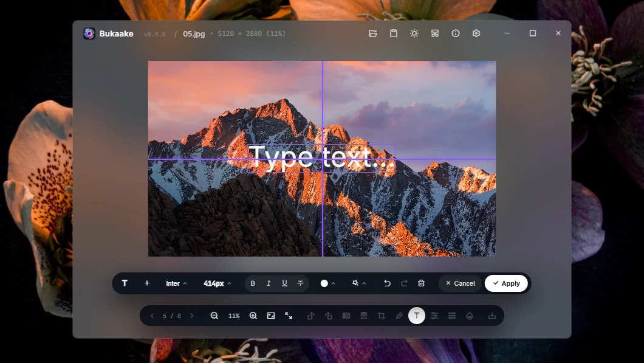Save image with the download icon
The width and height of the screenshot is (644, 363).
coord(492,316)
